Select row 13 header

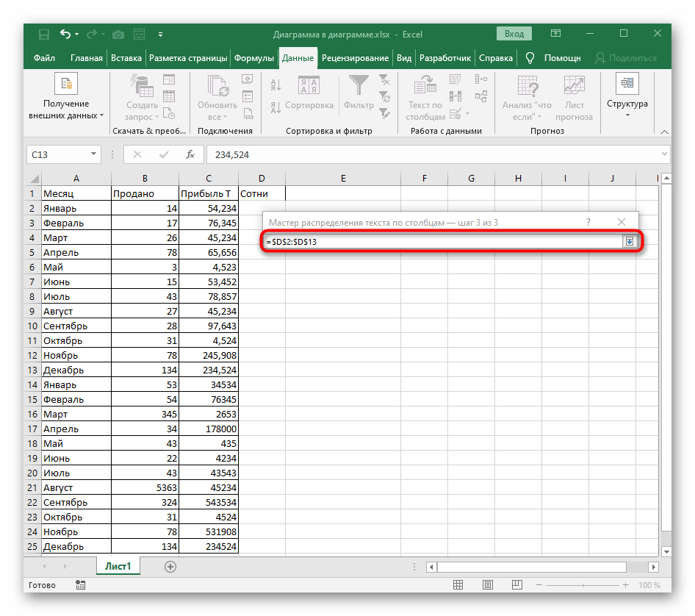[x=32, y=370]
